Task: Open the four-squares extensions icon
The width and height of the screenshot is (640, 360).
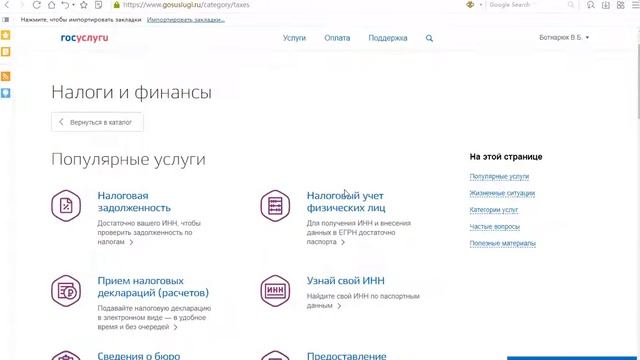Action: 620,5
